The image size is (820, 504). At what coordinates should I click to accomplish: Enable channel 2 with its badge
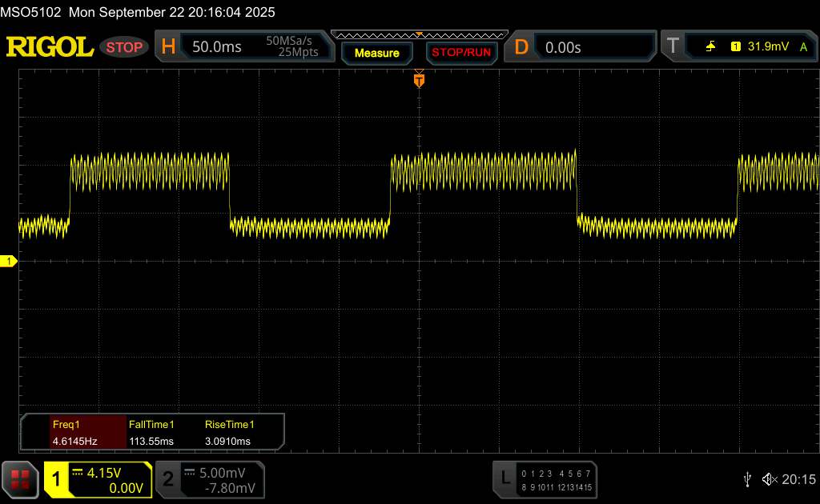(168, 479)
